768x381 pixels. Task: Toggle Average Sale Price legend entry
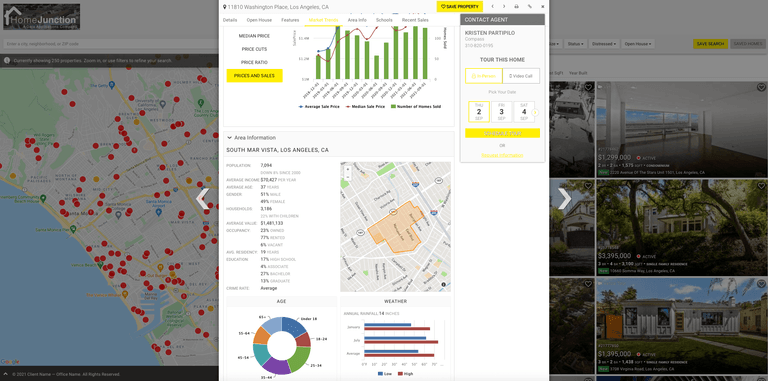pos(319,106)
